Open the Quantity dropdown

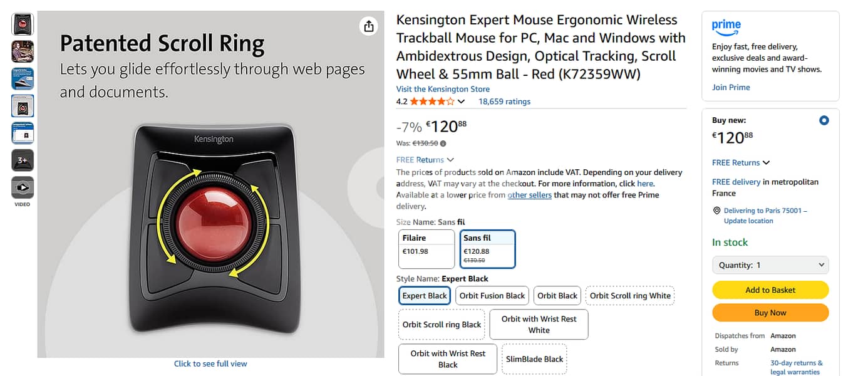coord(770,265)
